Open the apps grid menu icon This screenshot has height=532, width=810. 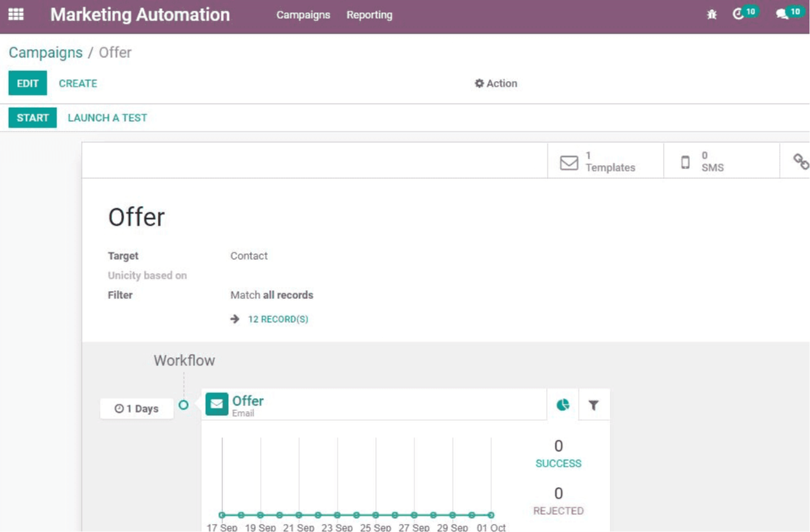[16, 15]
